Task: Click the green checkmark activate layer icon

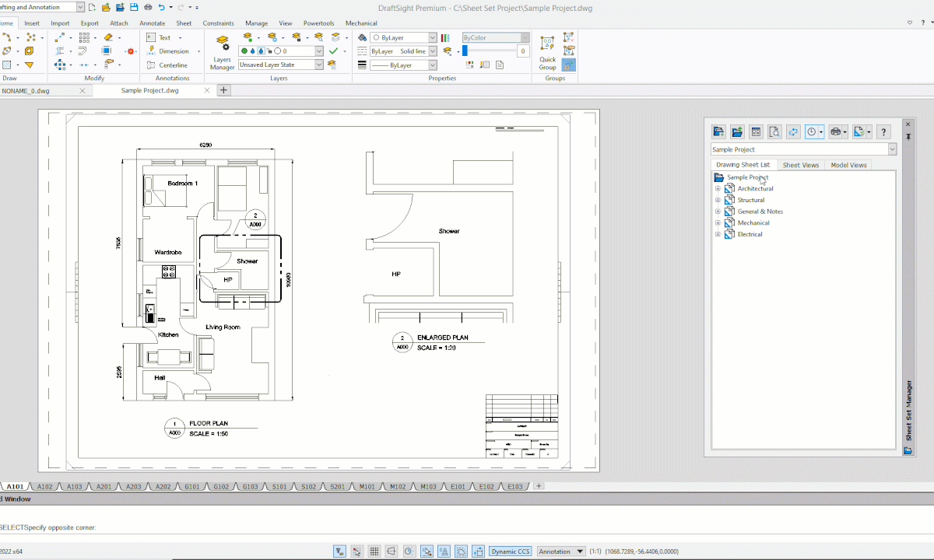Action: [333, 51]
